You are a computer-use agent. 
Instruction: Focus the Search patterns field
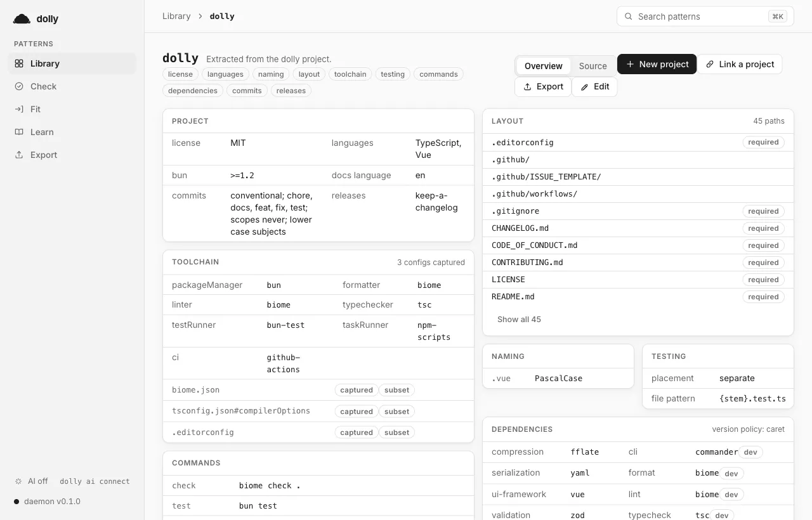[x=705, y=16]
